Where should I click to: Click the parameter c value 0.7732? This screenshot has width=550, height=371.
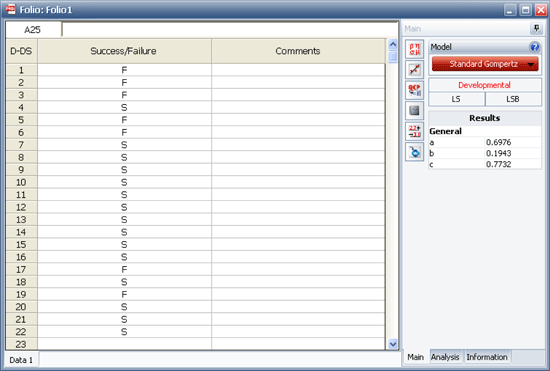pos(498,164)
